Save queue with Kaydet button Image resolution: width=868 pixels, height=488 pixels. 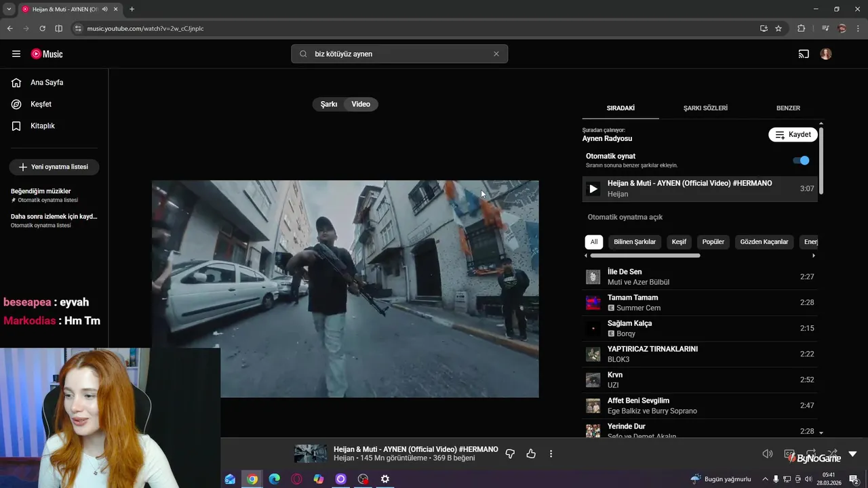click(x=793, y=134)
